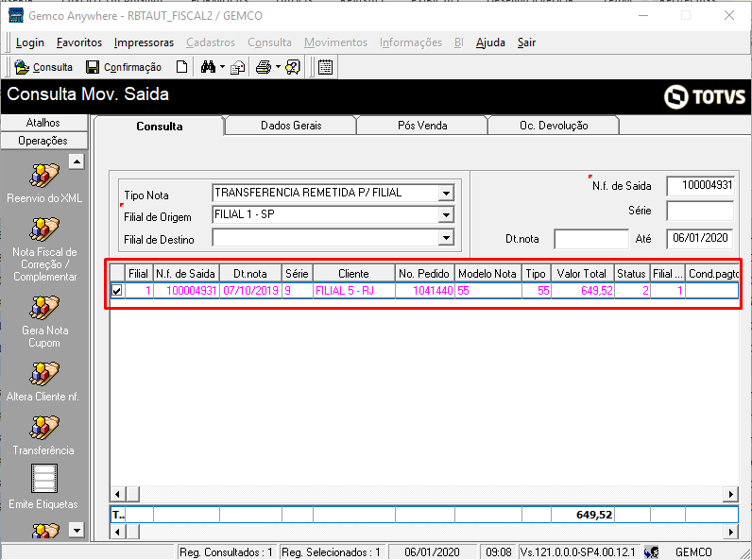The height and width of the screenshot is (560, 752).
Task: Click the 07/10/2019 date cell
Action: pos(250,291)
